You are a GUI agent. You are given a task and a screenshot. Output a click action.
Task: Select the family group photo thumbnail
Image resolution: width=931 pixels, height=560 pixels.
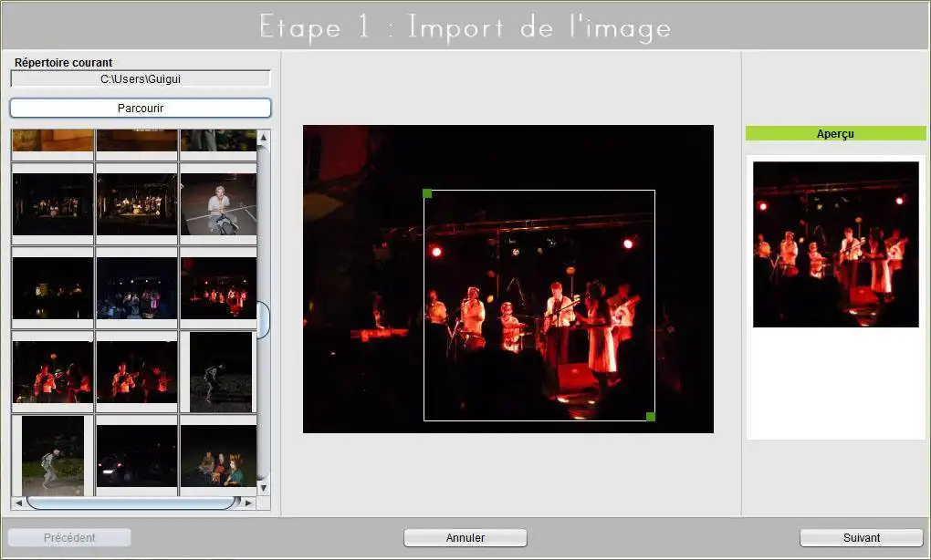(218, 456)
